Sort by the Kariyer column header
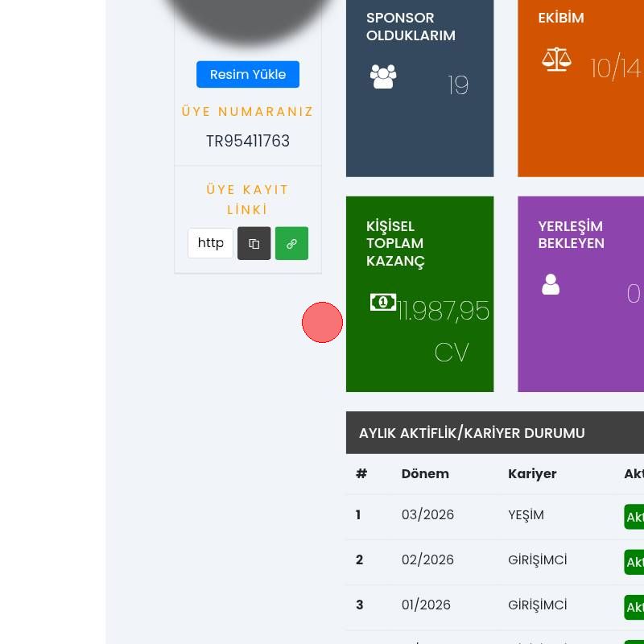This screenshot has width=644, height=644. (x=532, y=473)
